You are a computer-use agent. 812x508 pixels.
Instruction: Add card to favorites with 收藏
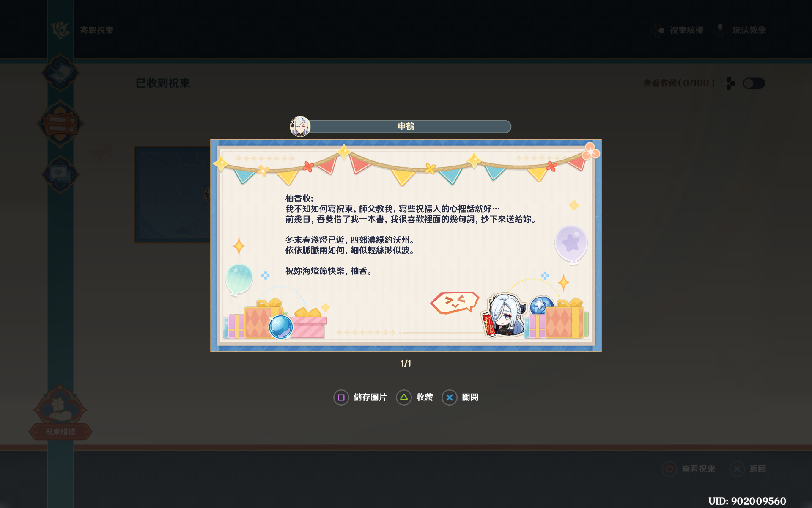click(424, 398)
